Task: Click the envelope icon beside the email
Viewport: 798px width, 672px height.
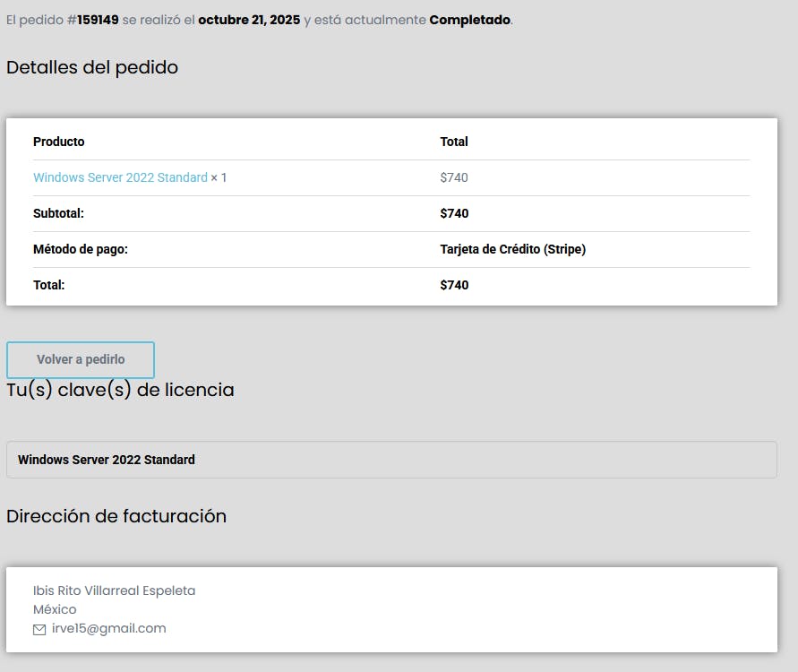Action: pos(39,629)
